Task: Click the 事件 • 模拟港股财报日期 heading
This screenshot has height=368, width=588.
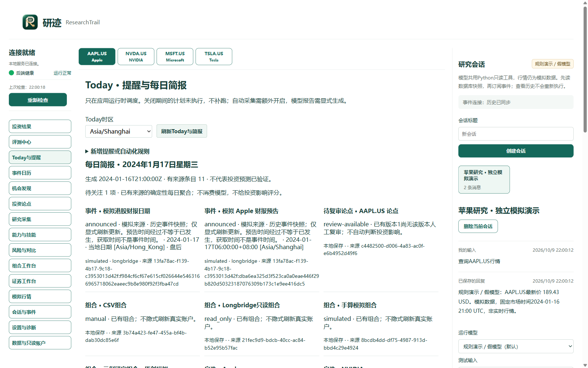Action: (118, 211)
